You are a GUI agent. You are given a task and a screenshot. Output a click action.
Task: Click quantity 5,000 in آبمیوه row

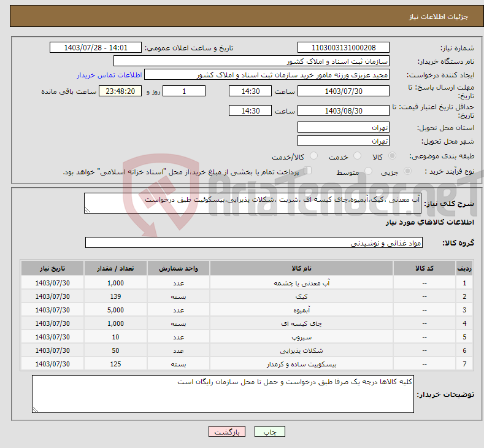pos(115,310)
